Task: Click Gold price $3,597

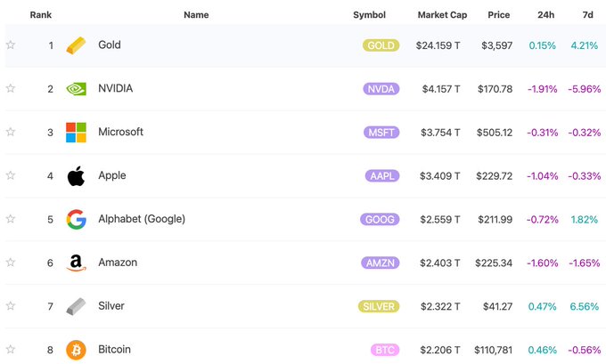Action: [x=497, y=45]
